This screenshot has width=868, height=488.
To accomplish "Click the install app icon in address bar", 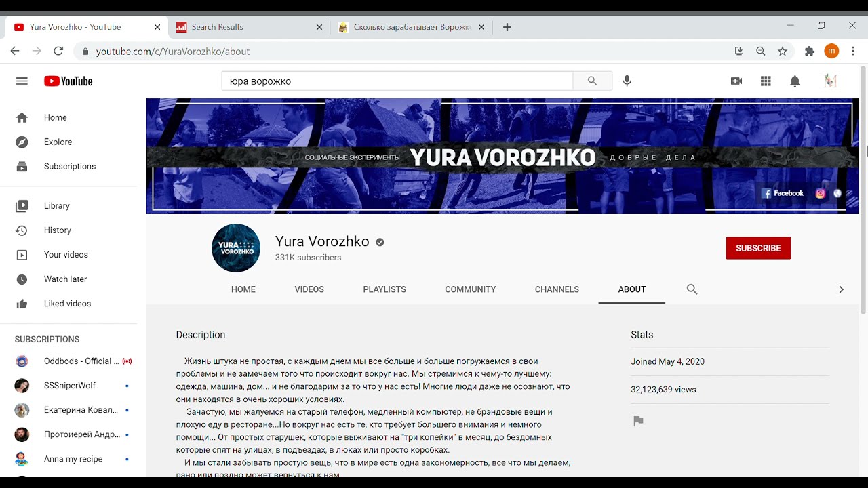I will 739,51.
